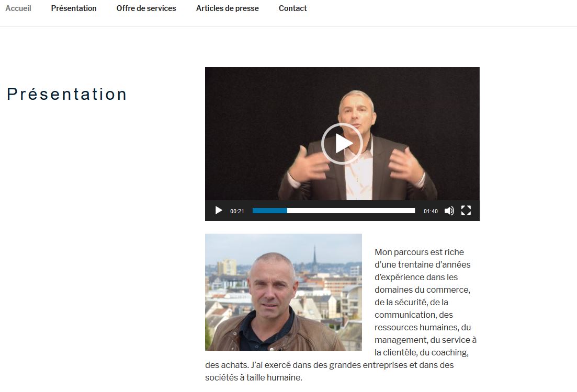Click the played blue portion of progress bar

(270, 211)
